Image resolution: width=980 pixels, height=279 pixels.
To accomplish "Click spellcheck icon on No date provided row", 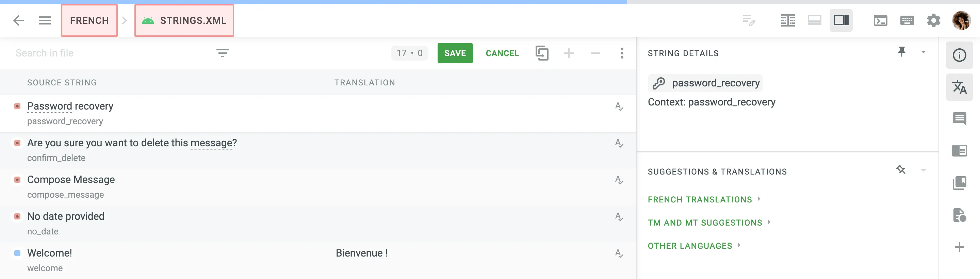I will tap(619, 217).
